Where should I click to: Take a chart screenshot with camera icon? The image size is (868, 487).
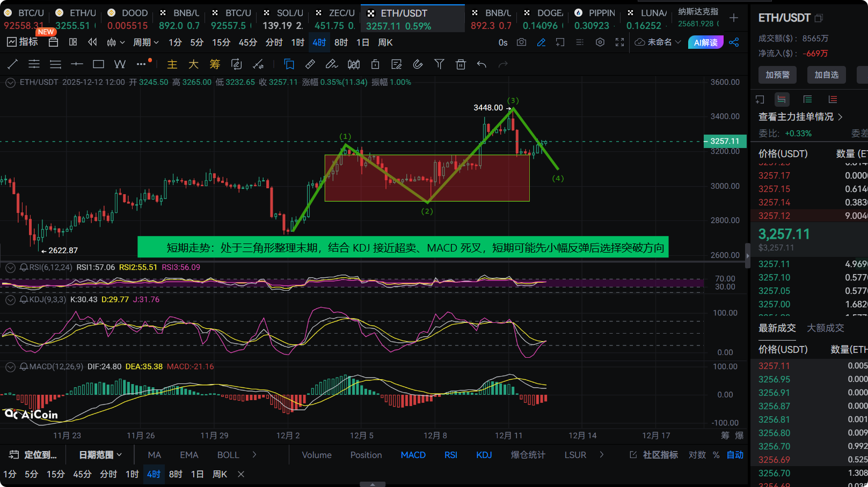[x=521, y=42]
